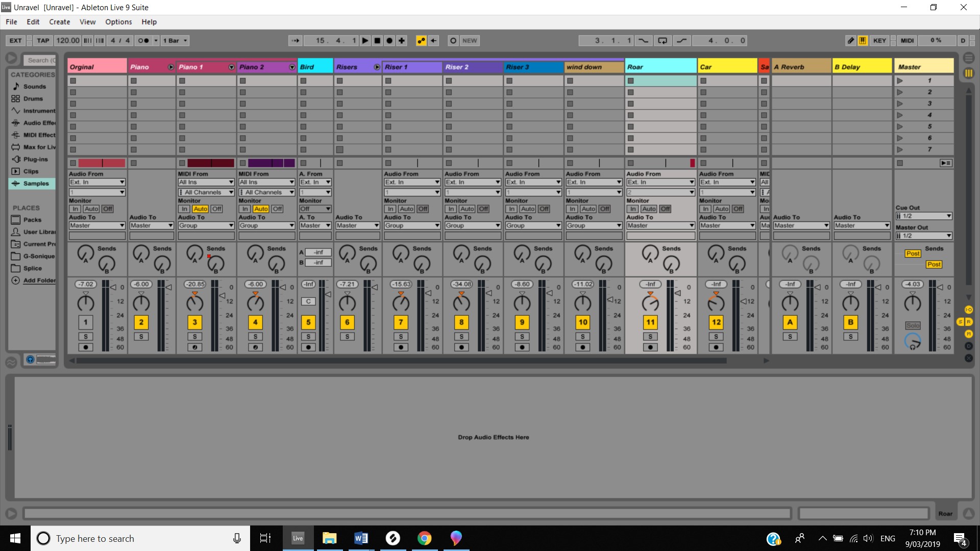Adjust Send A knob on Orginal track
This screenshot has width=980, height=551.
85,252
